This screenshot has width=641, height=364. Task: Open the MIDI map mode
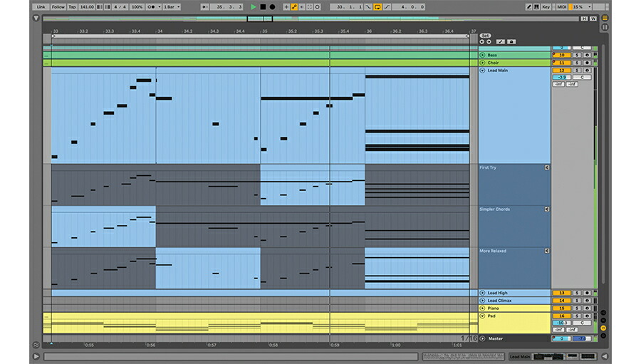[x=562, y=6]
